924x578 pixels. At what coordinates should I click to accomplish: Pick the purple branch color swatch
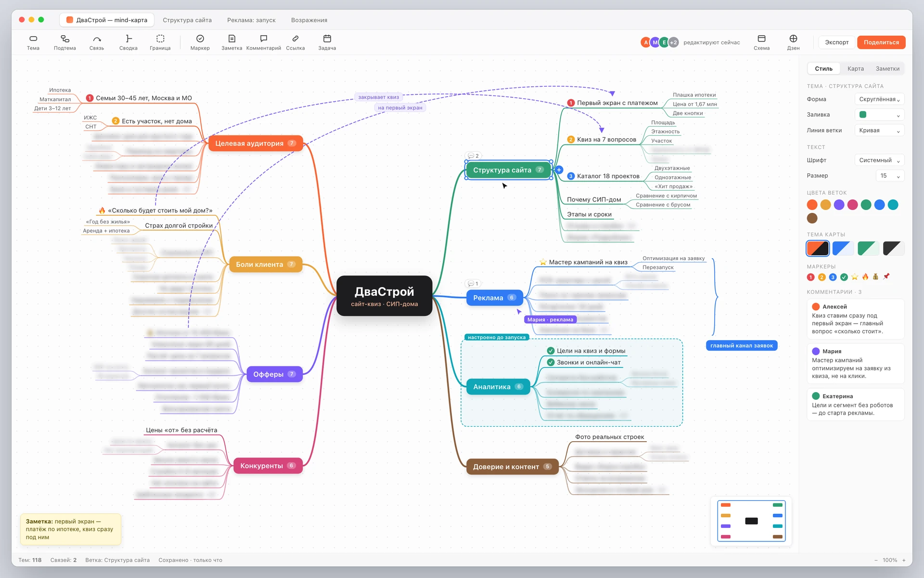click(839, 205)
